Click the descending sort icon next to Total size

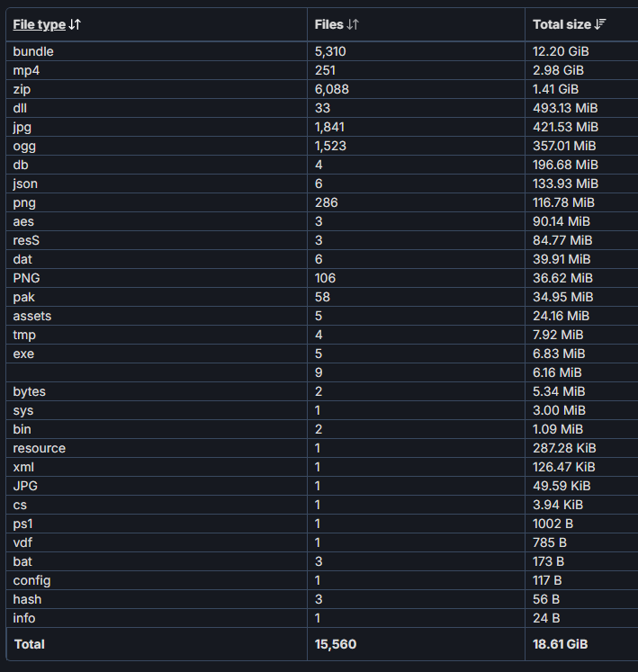pos(600,24)
